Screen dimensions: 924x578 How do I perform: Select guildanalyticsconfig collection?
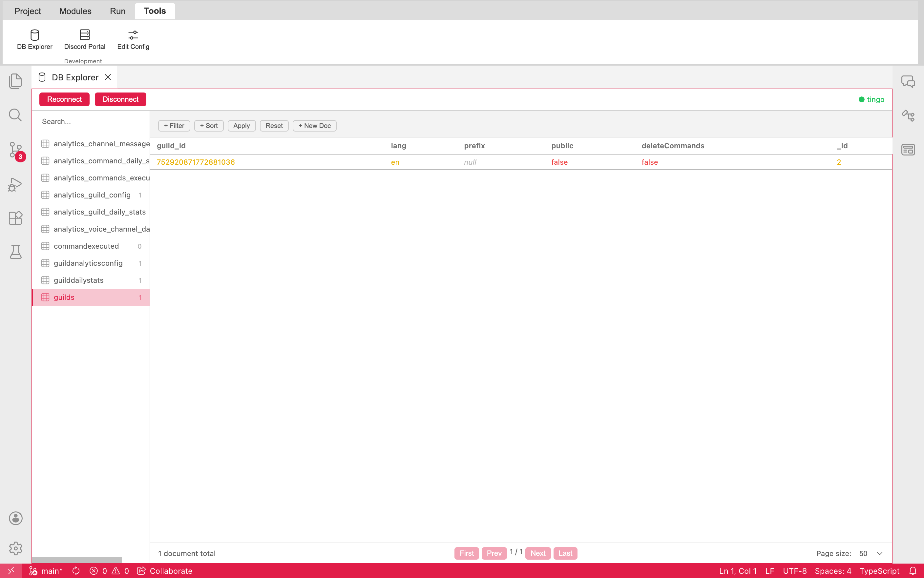pos(91,263)
